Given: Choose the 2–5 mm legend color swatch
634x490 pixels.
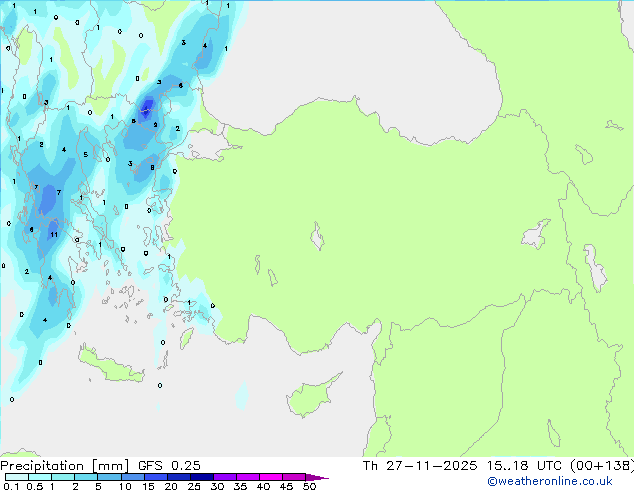Looking at the screenshot, I should coord(86,477).
